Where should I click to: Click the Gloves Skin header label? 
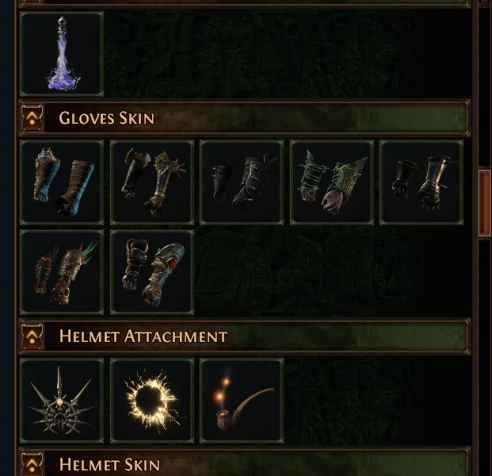107,118
